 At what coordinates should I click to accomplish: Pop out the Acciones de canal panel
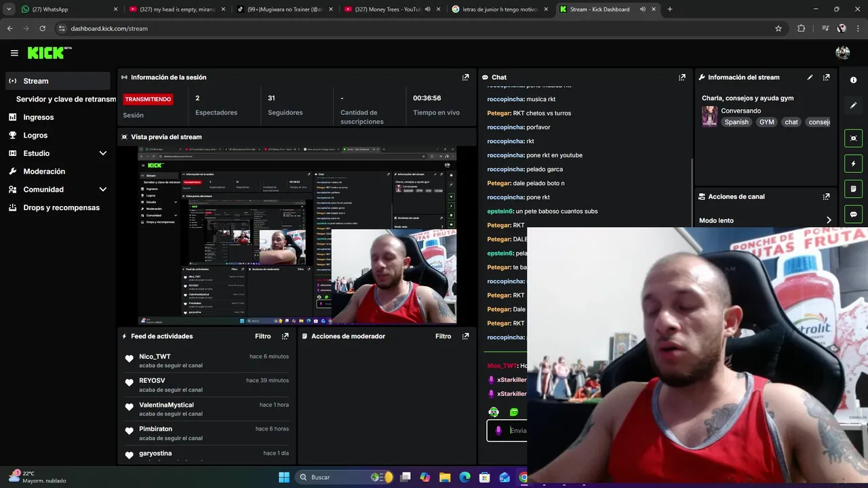826,197
